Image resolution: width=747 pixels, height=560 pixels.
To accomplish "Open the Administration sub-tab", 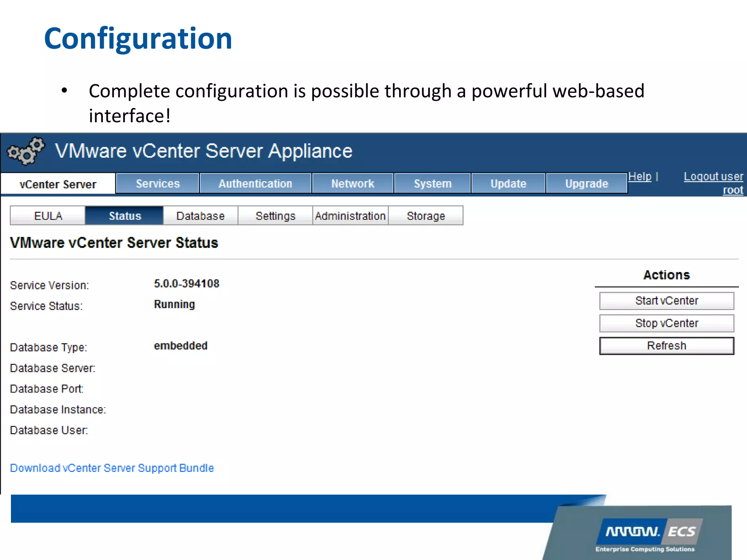I will coord(351,216).
